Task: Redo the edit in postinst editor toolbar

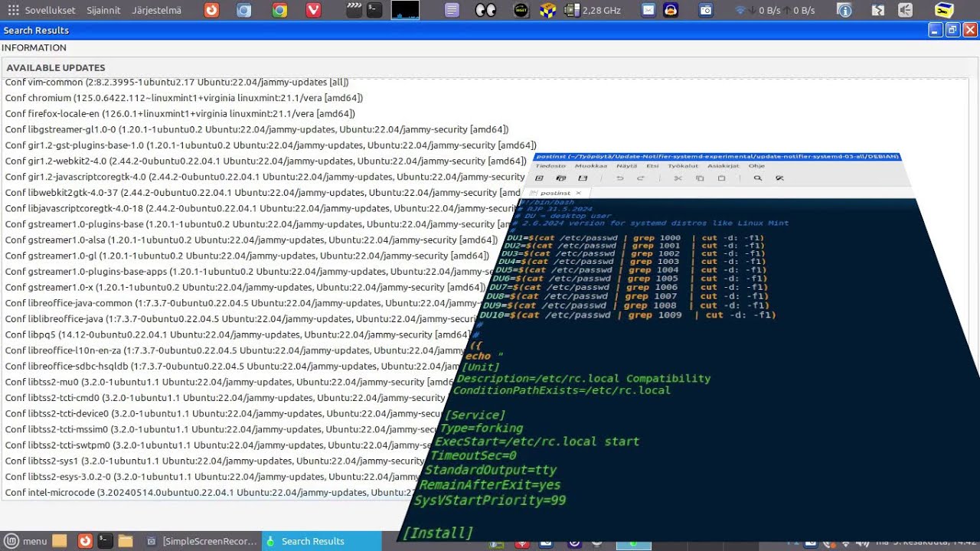Action: (x=641, y=178)
